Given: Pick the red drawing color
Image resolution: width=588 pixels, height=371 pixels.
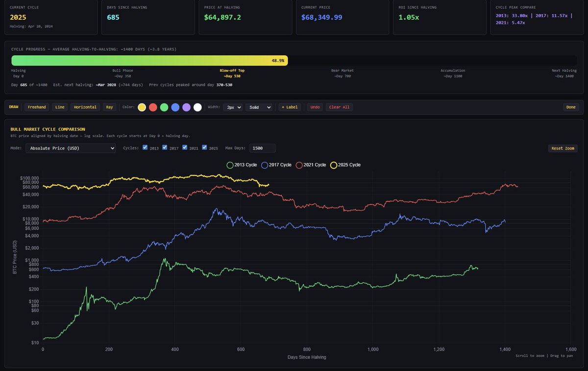Looking at the screenshot, I should 153,107.
